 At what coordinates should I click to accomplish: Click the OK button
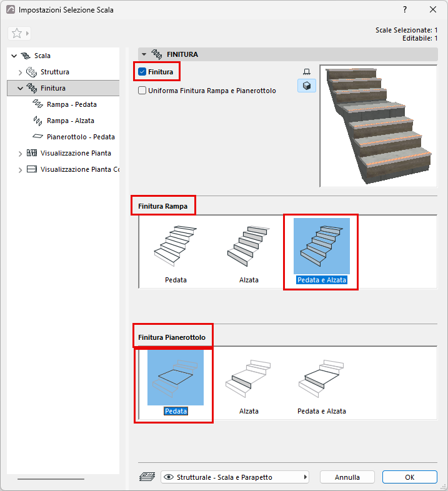click(x=409, y=477)
